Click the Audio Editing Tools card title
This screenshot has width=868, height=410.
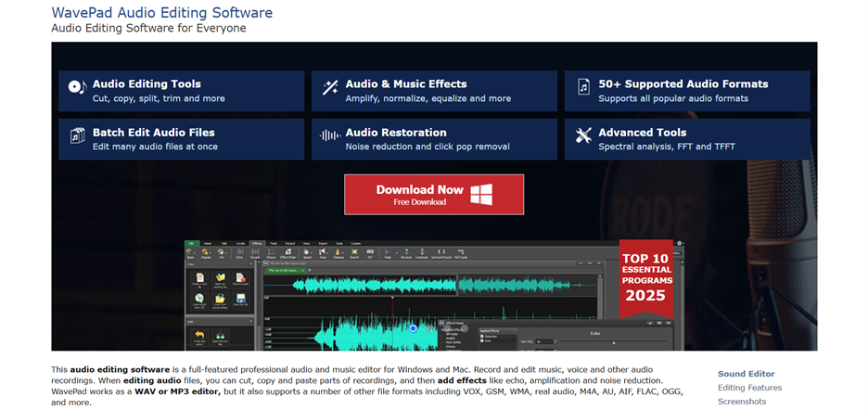[147, 84]
